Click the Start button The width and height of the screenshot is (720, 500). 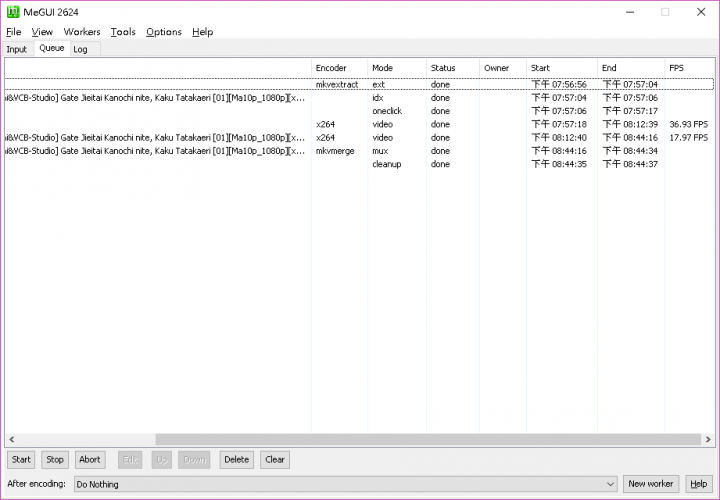point(21,460)
